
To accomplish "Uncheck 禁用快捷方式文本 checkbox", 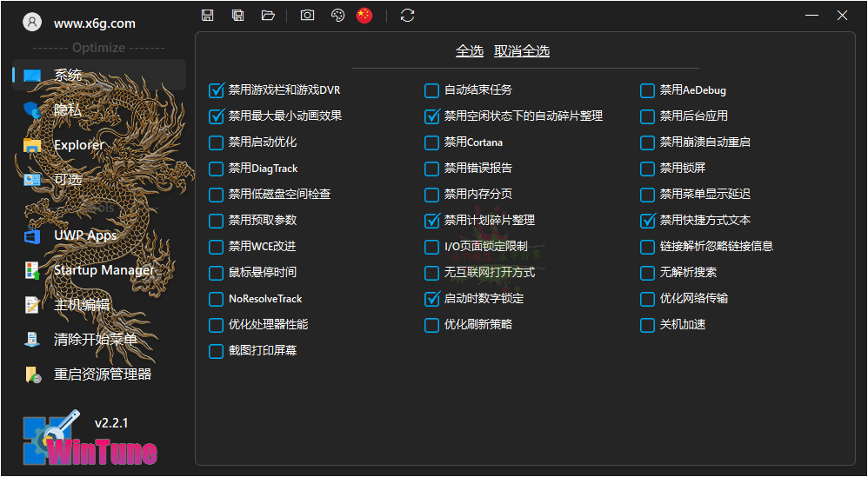I will [648, 221].
